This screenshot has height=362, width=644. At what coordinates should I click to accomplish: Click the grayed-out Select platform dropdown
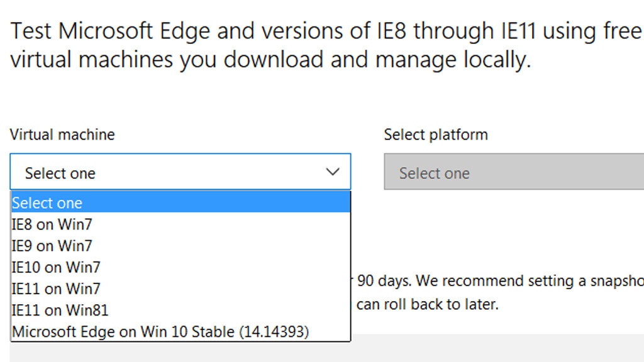coord(513,173)
